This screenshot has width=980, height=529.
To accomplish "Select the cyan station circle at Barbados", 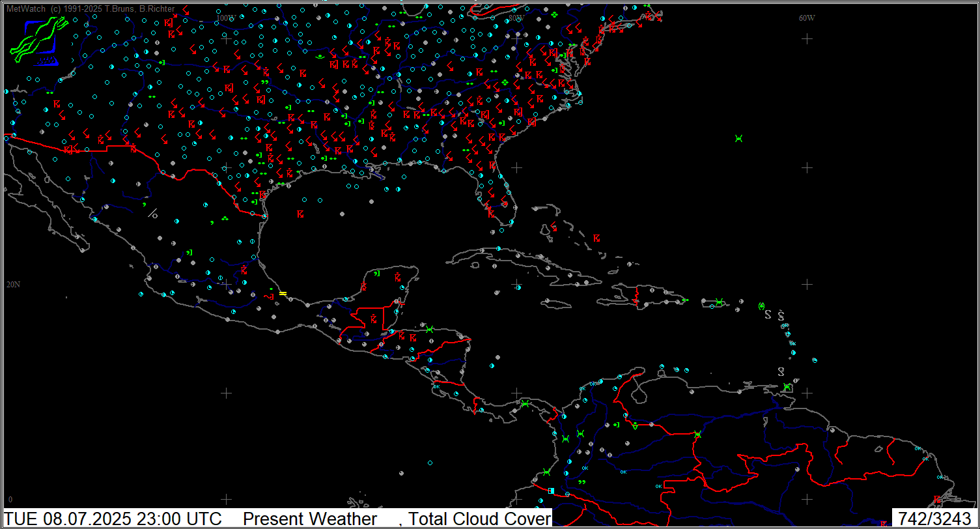I will [x=815, y=360].
